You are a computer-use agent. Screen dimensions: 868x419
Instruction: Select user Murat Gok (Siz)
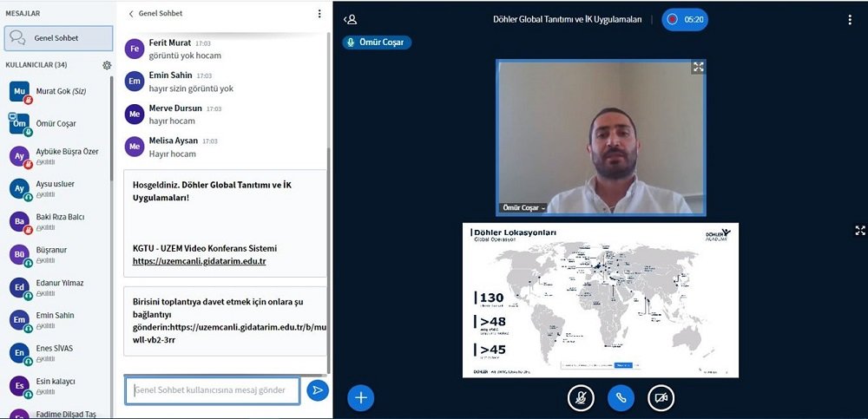click(58, 92)
